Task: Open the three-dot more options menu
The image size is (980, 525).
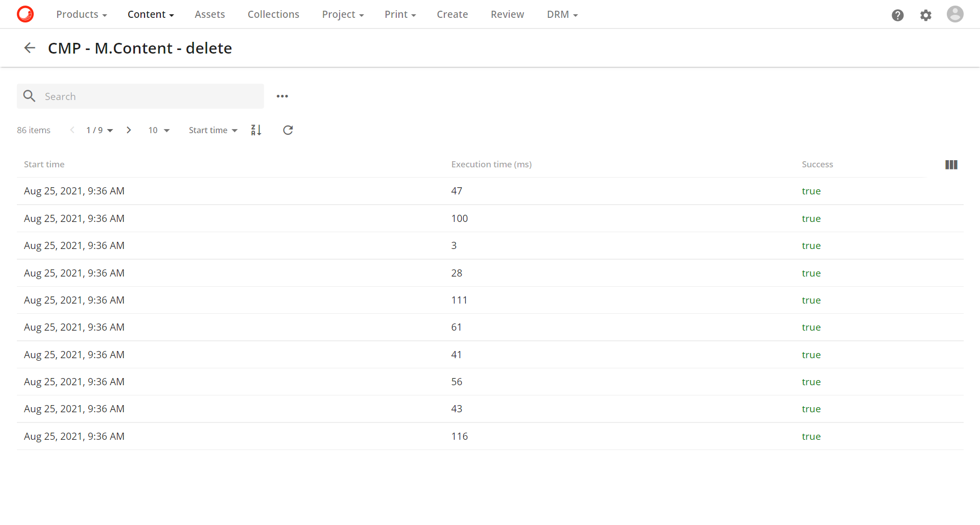Action: [282, 96]
